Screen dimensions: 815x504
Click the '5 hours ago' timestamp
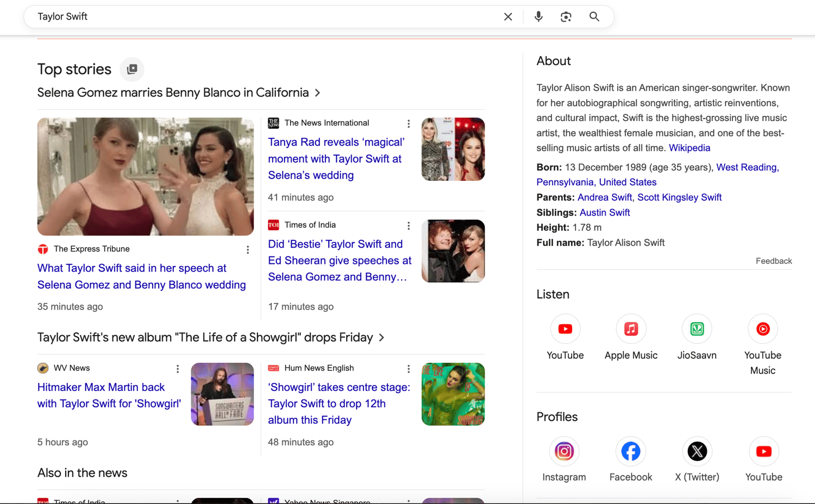pyautogui.click(x=62, y=443)
